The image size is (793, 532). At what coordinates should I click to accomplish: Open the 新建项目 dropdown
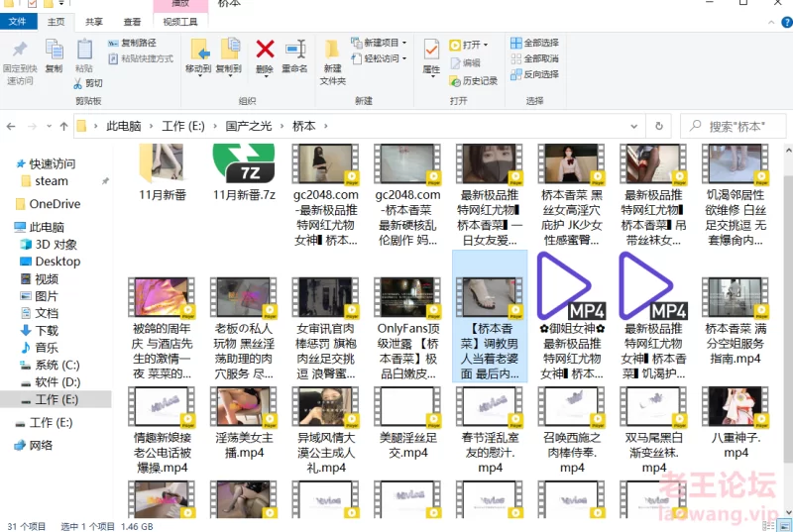coord(404,43)
